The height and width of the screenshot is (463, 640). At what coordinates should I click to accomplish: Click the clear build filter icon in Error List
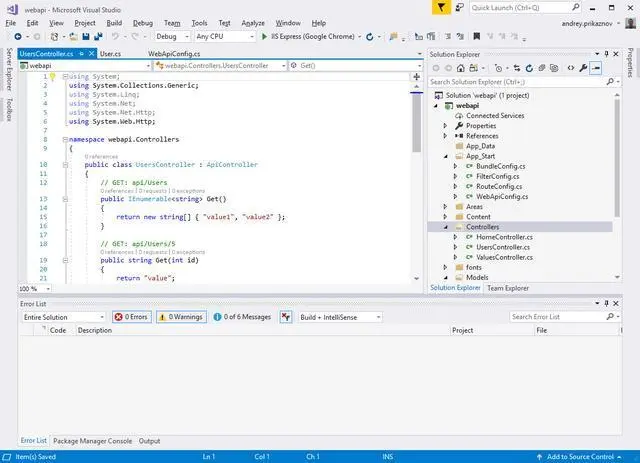(285, 317)
